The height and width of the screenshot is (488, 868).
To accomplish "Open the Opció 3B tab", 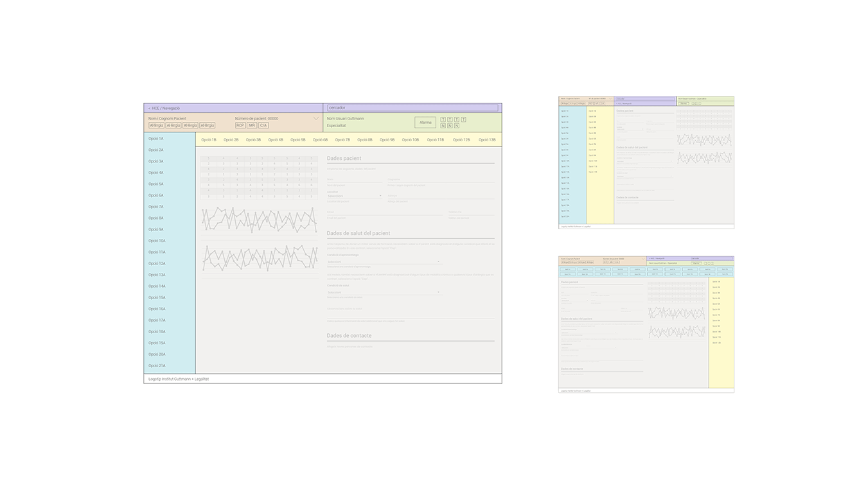I will tap(254, 140).
